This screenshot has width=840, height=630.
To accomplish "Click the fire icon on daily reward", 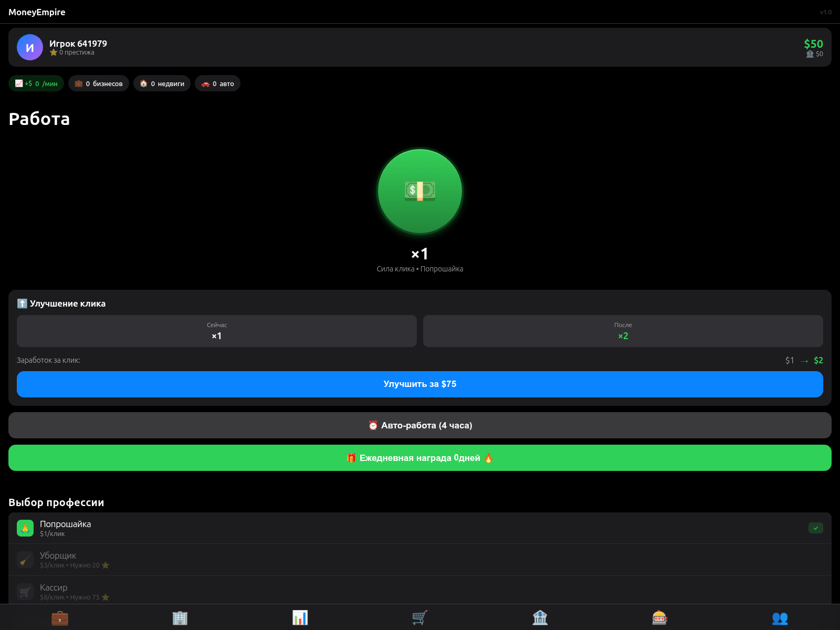I will pyautogui.click(x=488, y=458).
